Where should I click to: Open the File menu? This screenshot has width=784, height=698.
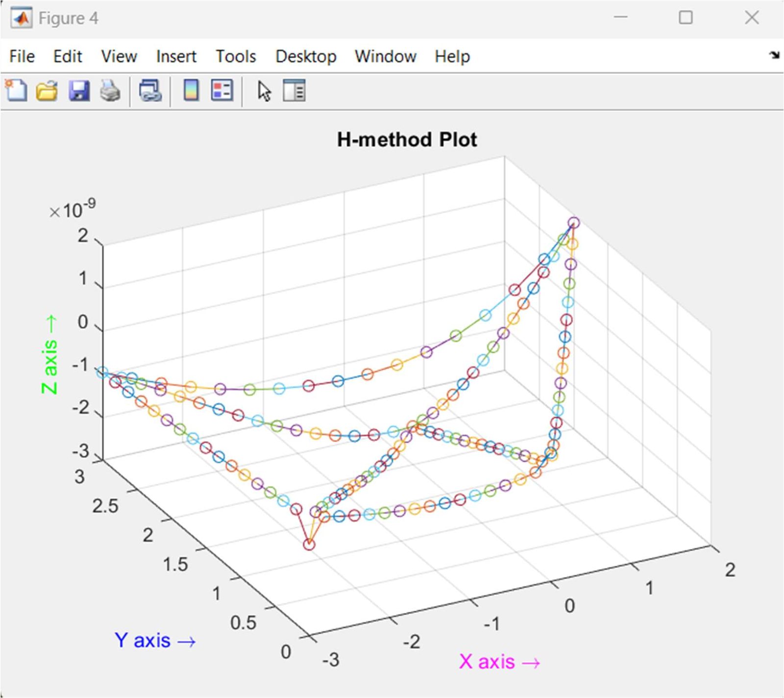click(x=22, y=56)
